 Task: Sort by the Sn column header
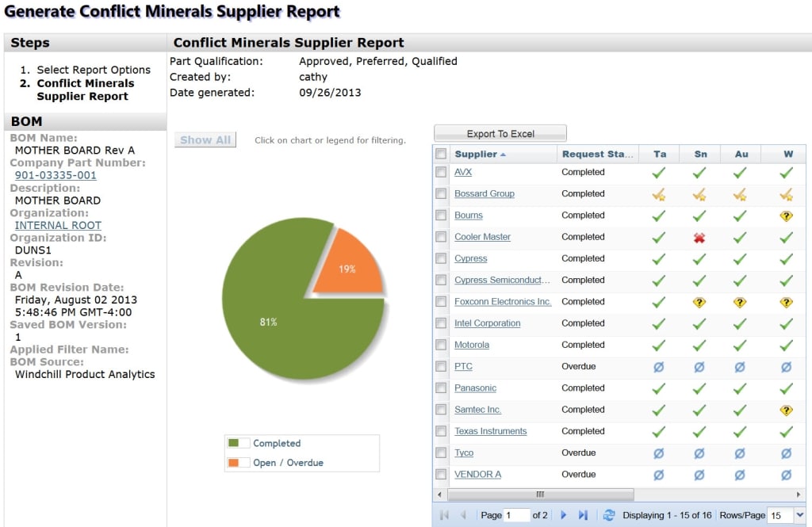coord(700,154)
